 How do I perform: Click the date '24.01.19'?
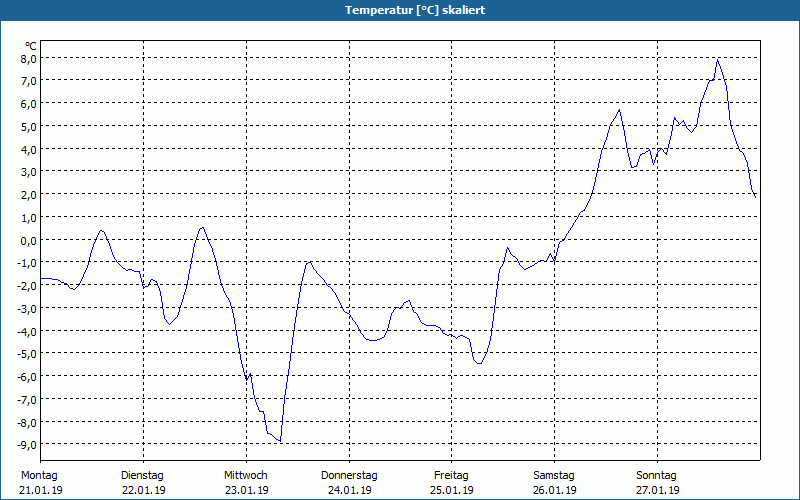click(349, 490)
